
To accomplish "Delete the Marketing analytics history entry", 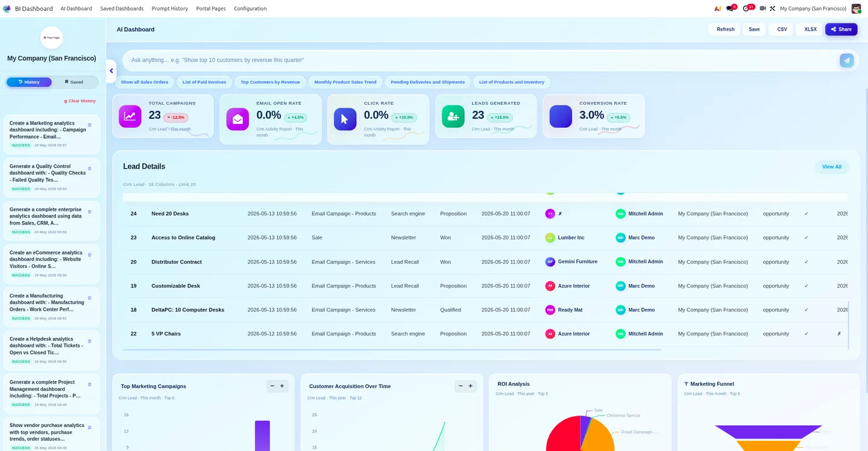I will click(x=90, y=125).
